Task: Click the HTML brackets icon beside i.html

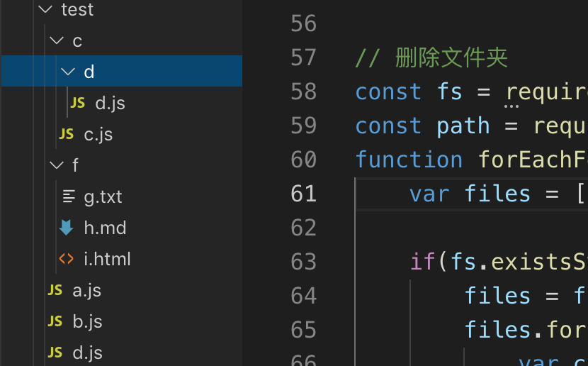Action: coord(67,259)
